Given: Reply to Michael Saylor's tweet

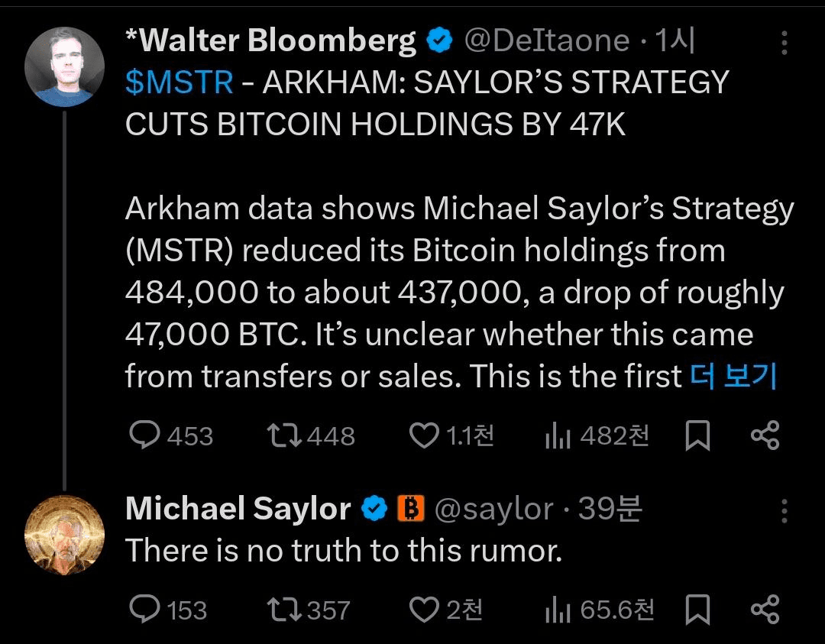Looking at the screenshot, I should pyautogui.click(x=143, y=609).
